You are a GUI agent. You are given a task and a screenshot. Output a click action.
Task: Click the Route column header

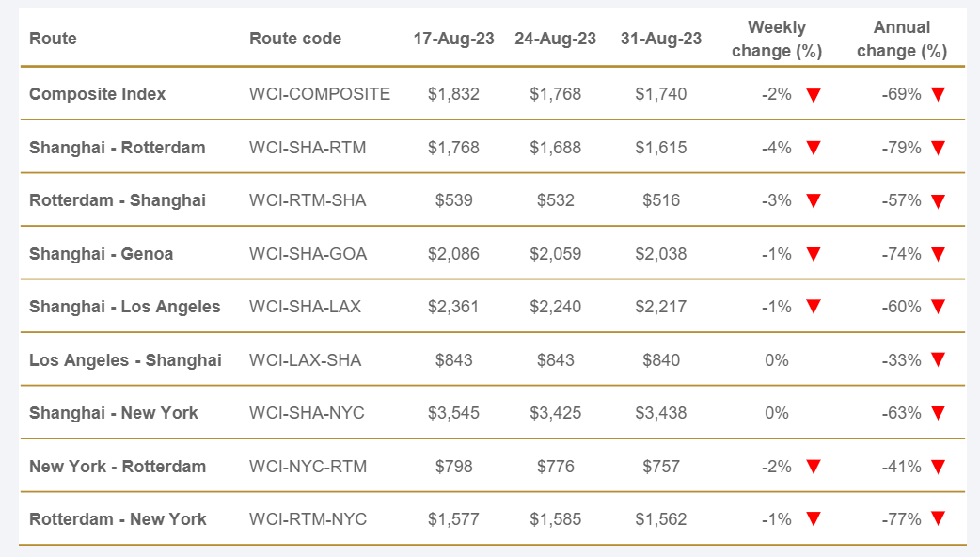tap(53, 39)
